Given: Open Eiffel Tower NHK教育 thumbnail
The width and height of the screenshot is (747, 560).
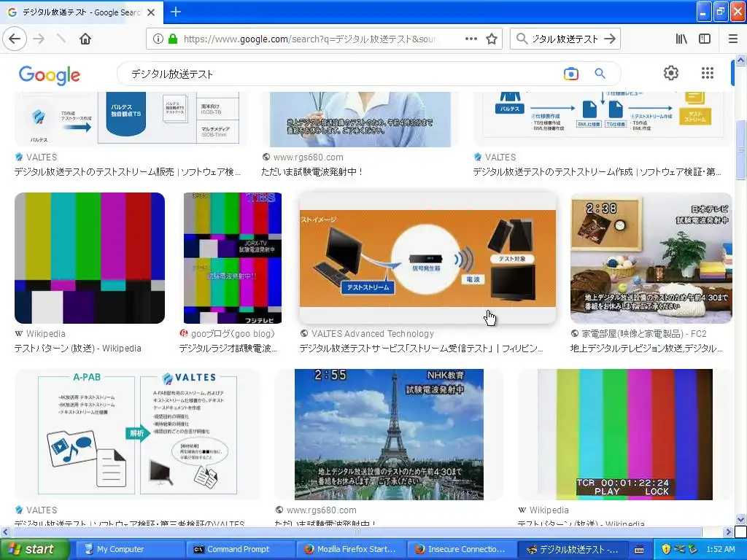Looking at the screenshot, I should (389, 435).
